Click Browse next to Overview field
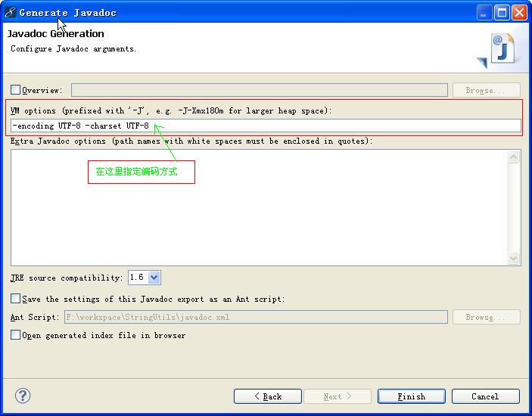Screen dimensions: 532x416 486,90
